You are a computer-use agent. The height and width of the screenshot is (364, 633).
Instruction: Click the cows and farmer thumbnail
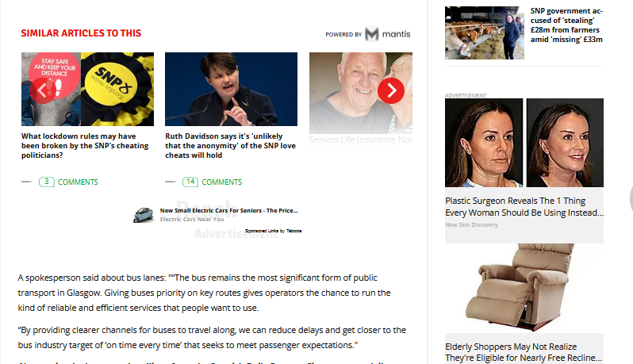pos(485,33)
